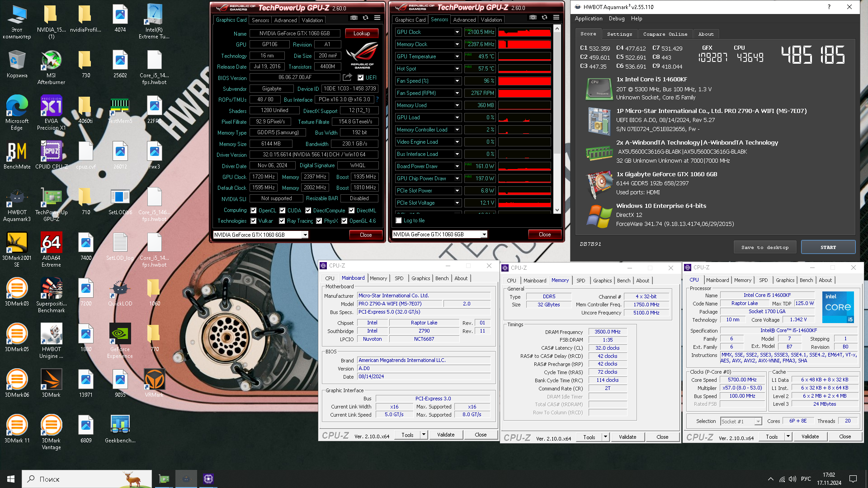Open Compare Online tab in Aquamark
This screenshot has width=868, height=488.
[665, 34]
